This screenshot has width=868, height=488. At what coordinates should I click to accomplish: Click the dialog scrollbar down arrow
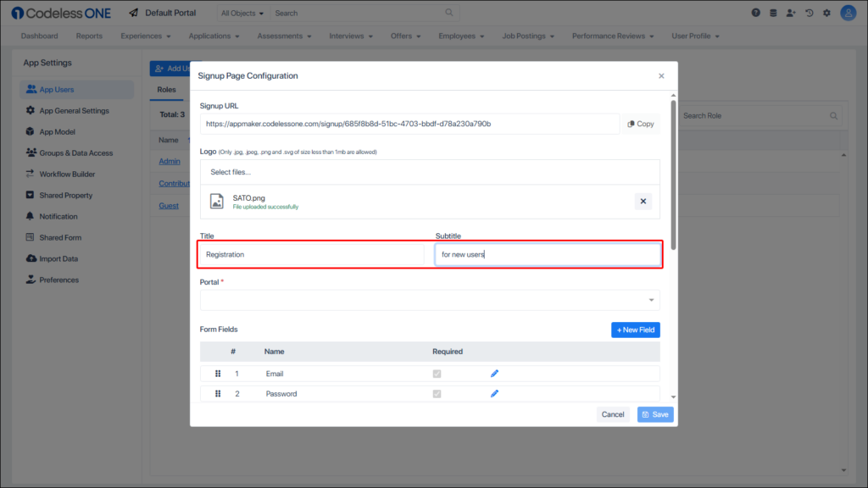tap(673, 396)
